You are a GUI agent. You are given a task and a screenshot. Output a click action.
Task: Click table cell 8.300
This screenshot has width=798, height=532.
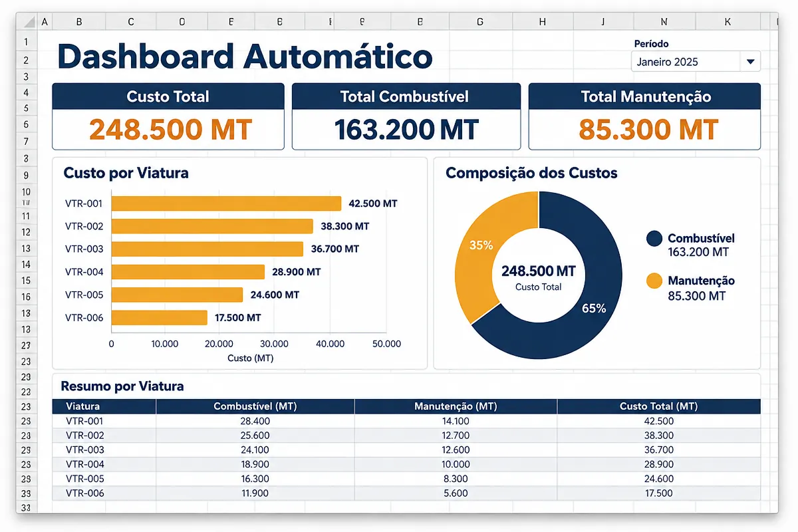click(x=456, y=479)
